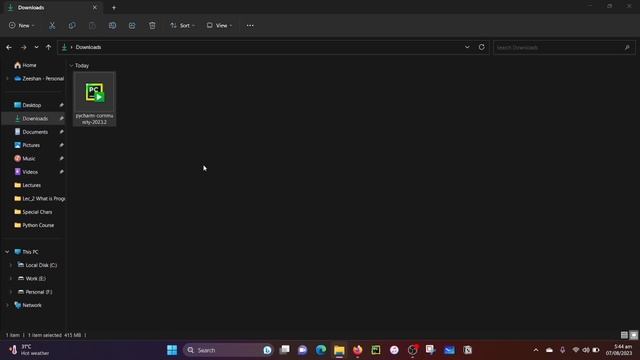Screen dimensions: 640x360
Task: Open Firefox from the taskbar
Action: (x=358, y=350)
